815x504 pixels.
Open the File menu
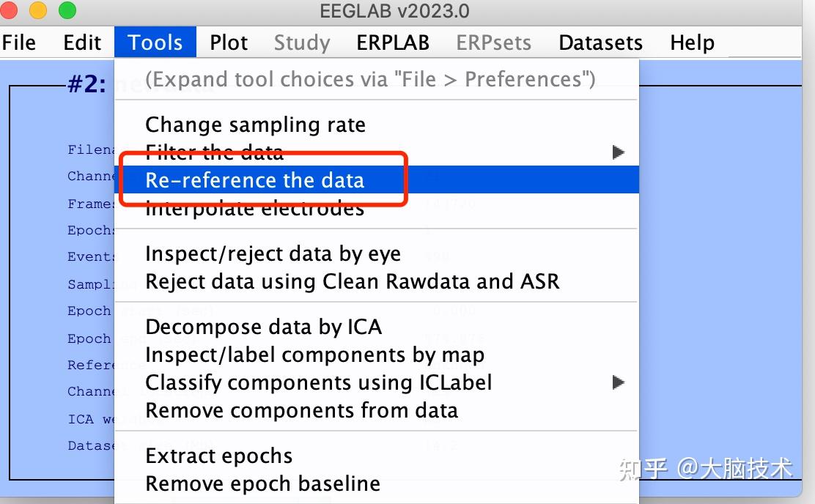pyautogui.click(x=19, y=42)
